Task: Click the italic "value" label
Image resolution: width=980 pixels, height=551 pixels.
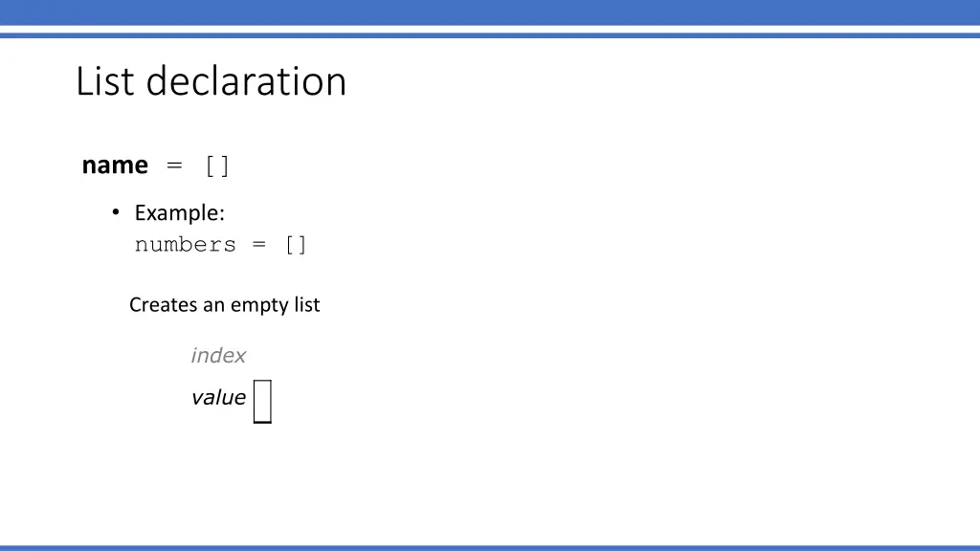Action: pos(218,398)
